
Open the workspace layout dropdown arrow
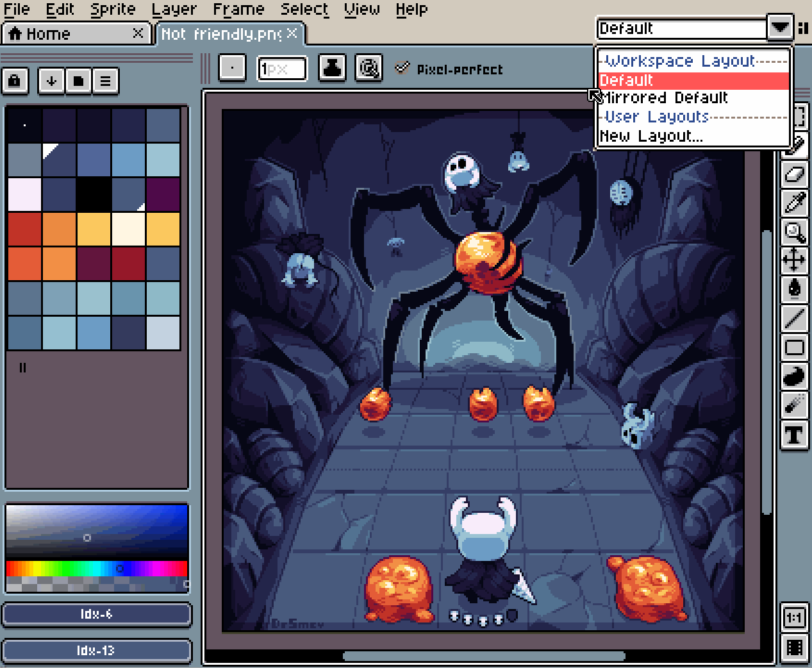[779, 28]
